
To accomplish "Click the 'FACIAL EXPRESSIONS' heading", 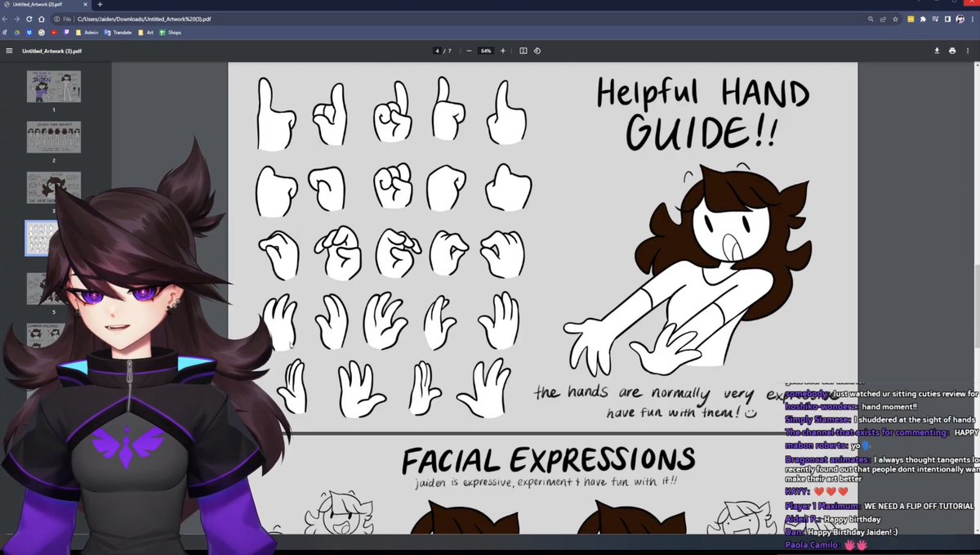I will pos(548,461).
